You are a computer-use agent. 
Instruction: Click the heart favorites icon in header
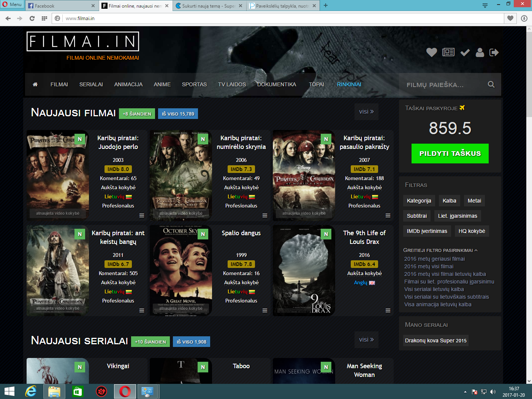[431, 52]
